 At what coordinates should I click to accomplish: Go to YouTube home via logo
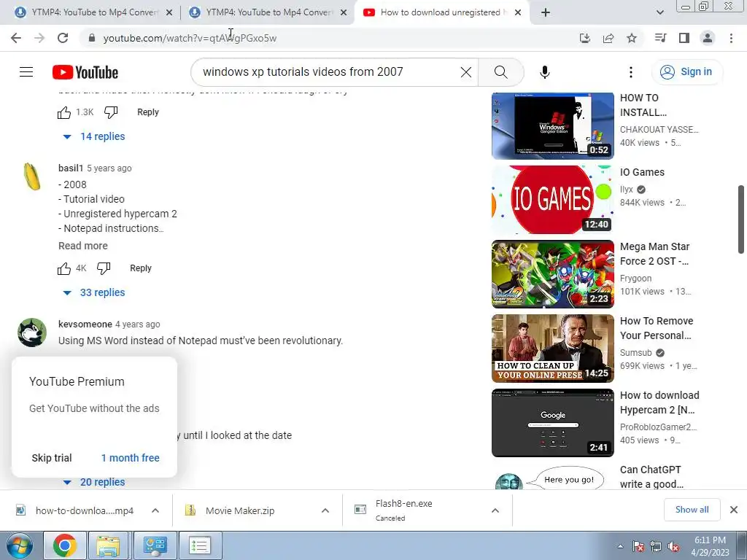click(85, 72)
